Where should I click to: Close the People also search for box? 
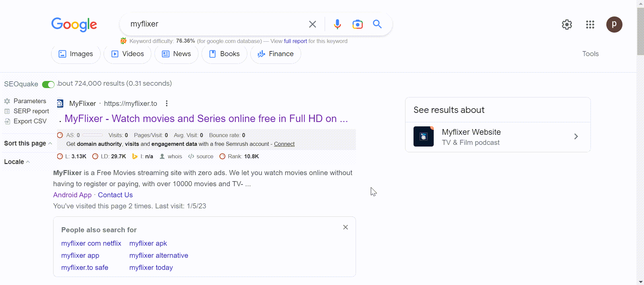tap(346, 227)
